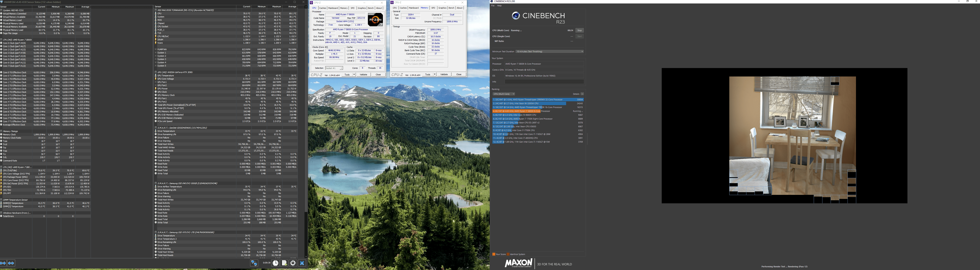Open Cinebench File menu

(493, 6)
